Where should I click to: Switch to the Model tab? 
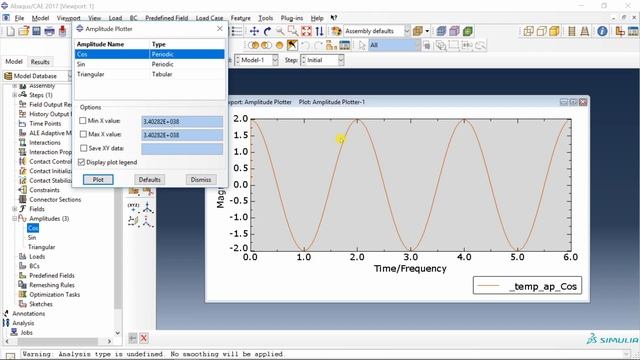(14, 62)
